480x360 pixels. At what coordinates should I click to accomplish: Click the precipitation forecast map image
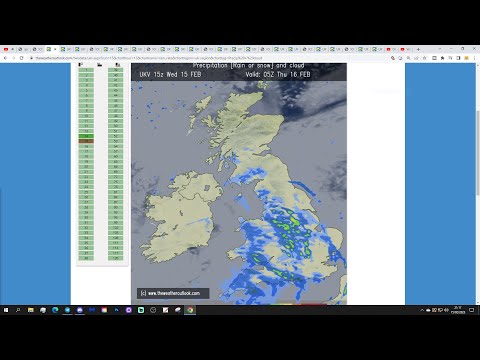tap(239, 184)
